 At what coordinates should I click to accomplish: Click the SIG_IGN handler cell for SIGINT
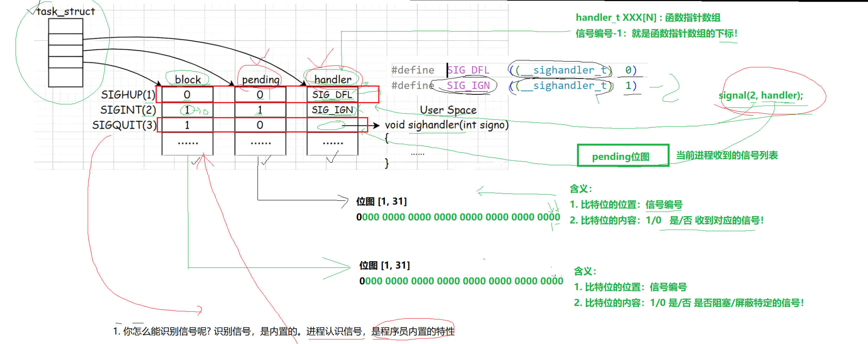[332, 109]
